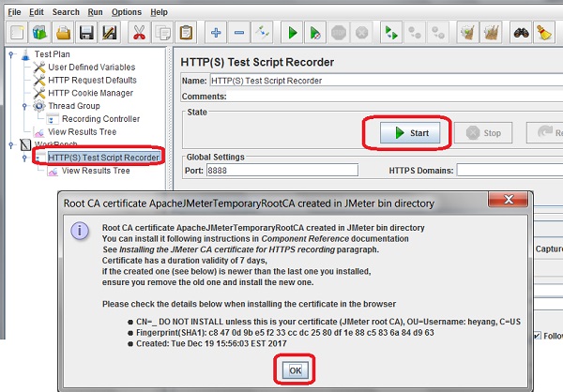Select HTTP(S) Test Script Recorder tree item

[103, 158]
